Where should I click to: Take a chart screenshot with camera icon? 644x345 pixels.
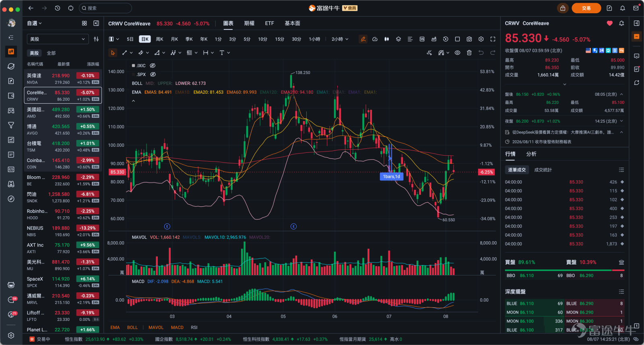pyautogui.click(x=469, y=39)
